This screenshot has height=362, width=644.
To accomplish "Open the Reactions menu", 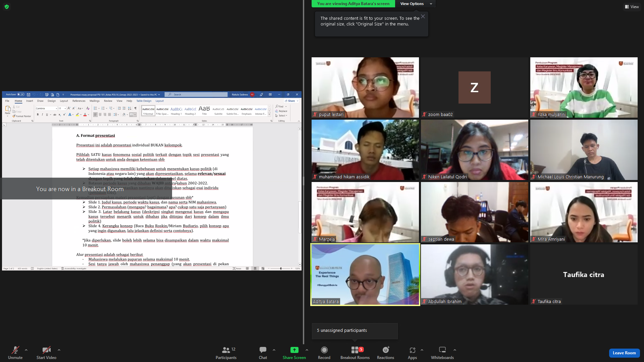I will point(385,353).
